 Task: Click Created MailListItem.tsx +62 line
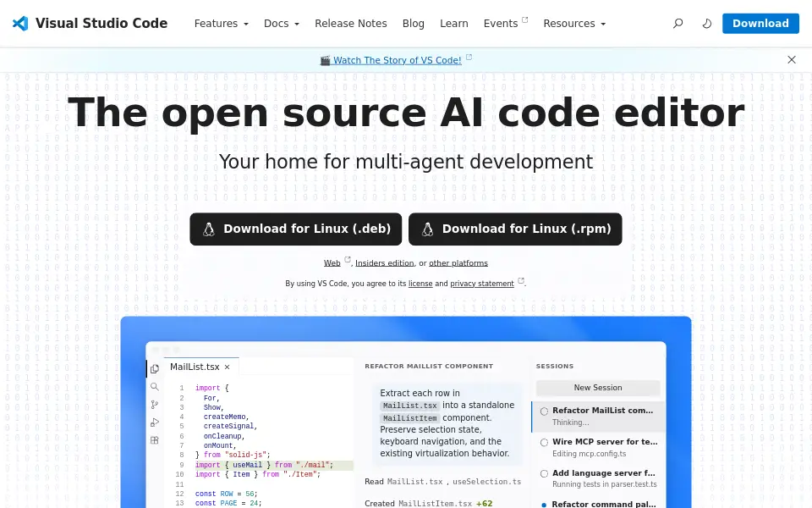tap(428, 503)
